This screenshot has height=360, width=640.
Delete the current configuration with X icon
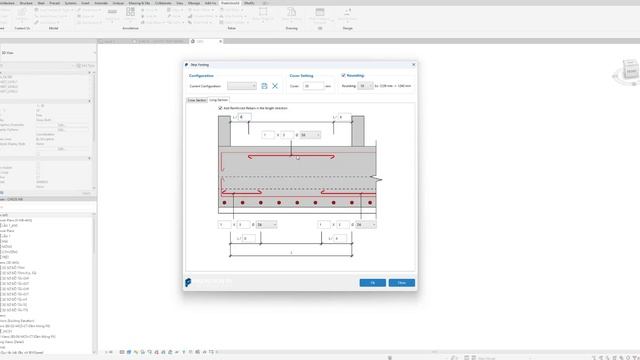[x=275, y=86]
